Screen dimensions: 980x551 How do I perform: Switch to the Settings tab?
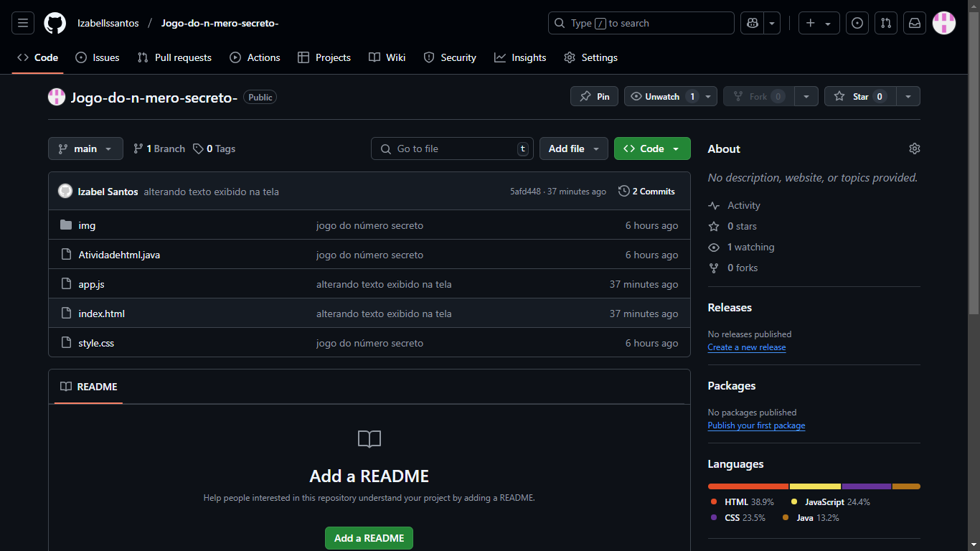click(590, 57)
